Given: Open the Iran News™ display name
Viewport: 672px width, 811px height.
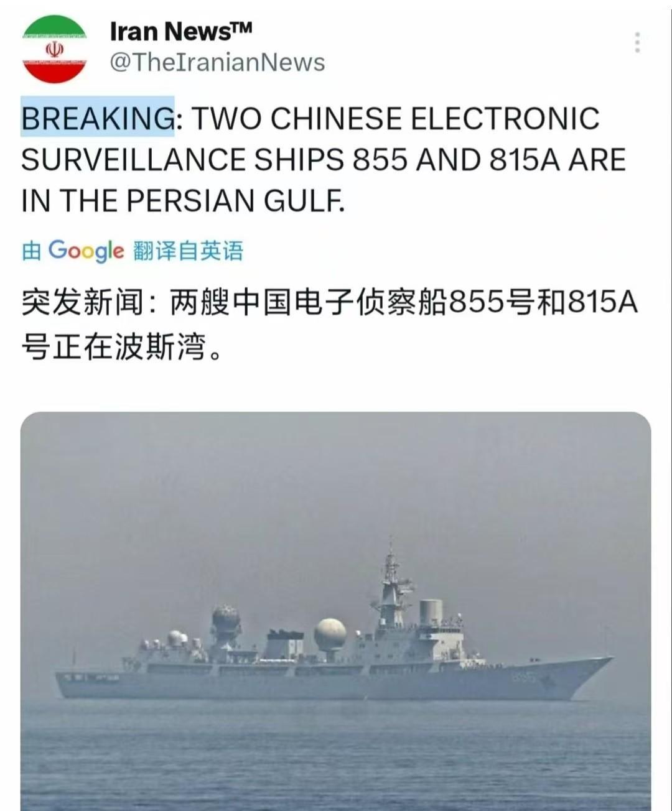Looking at the screenshot, I should coord(181,31).
